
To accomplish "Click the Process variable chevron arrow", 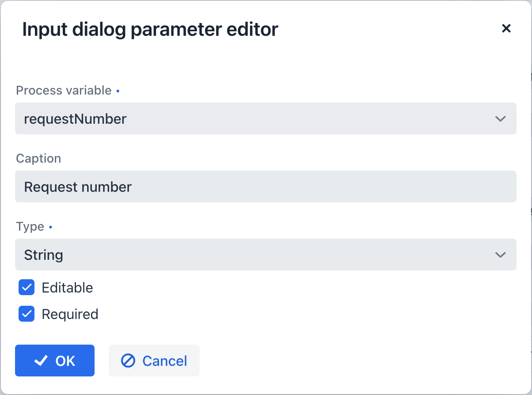I will 500,119.
